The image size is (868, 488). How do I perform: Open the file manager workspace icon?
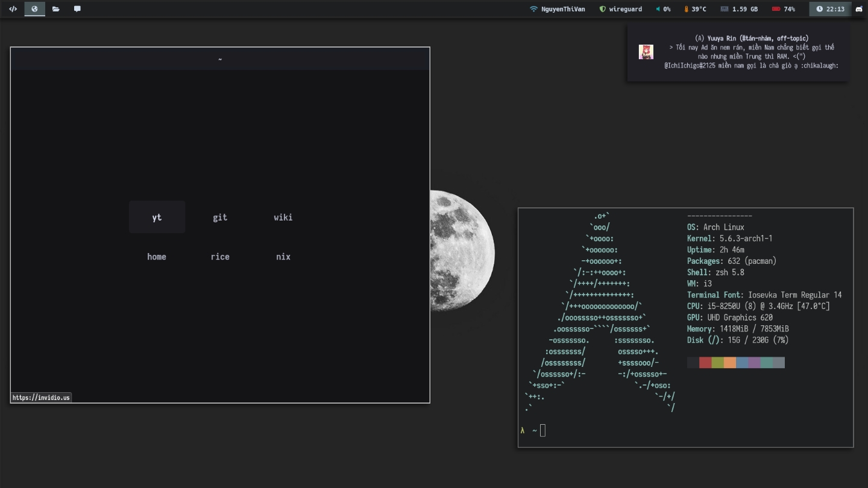click(x=56, y=9)
